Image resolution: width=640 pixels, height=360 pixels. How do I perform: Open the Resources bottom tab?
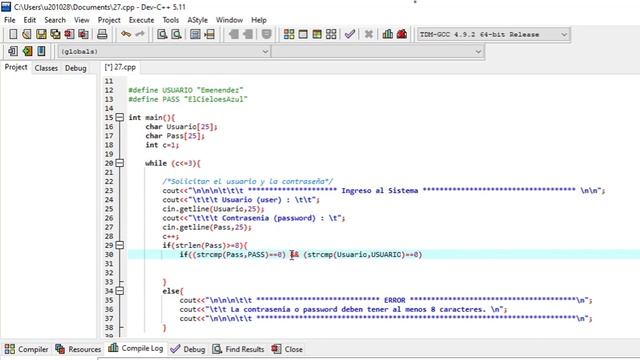[x=78, y=349]
